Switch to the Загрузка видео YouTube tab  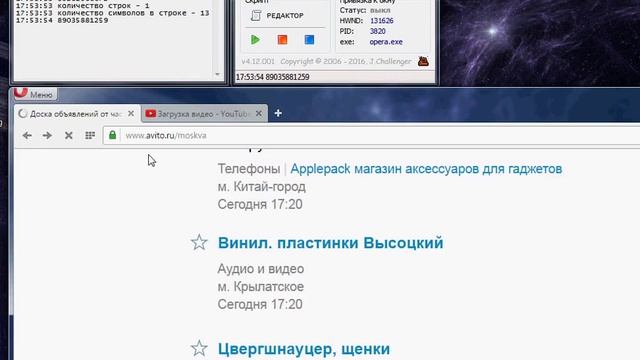pyautogui.click(x=198, y=114)
